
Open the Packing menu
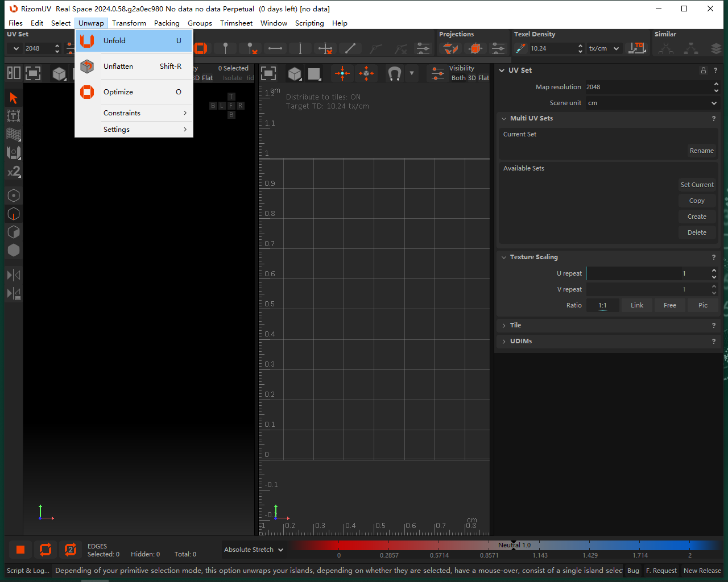coord(167,23)
